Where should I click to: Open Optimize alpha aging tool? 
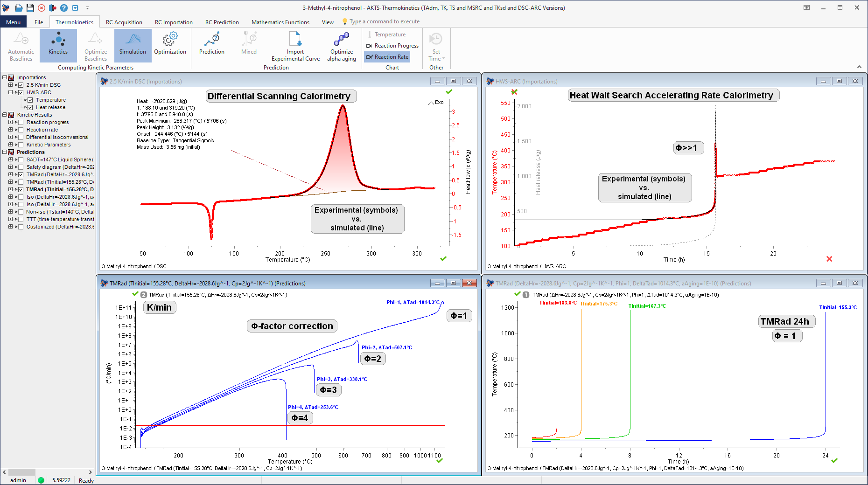(341, 40)
